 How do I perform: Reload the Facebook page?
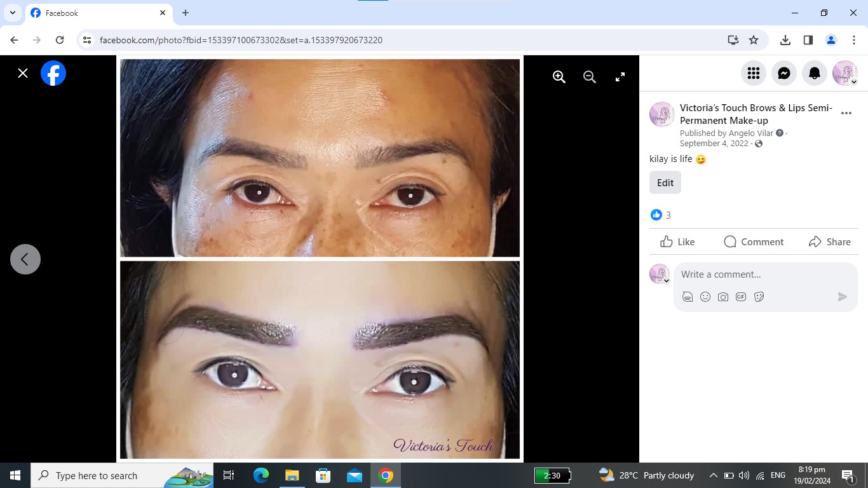click(x=60, y=40)
